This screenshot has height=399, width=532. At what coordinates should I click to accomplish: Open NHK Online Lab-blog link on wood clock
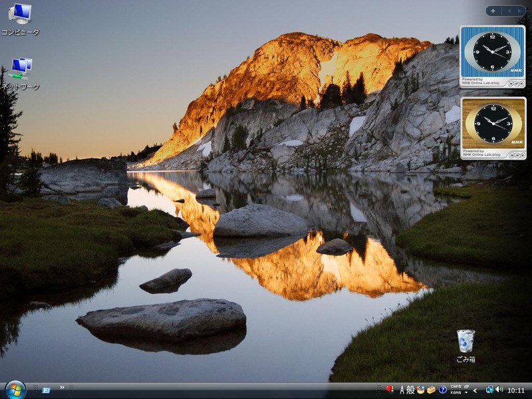click(481, 155)
